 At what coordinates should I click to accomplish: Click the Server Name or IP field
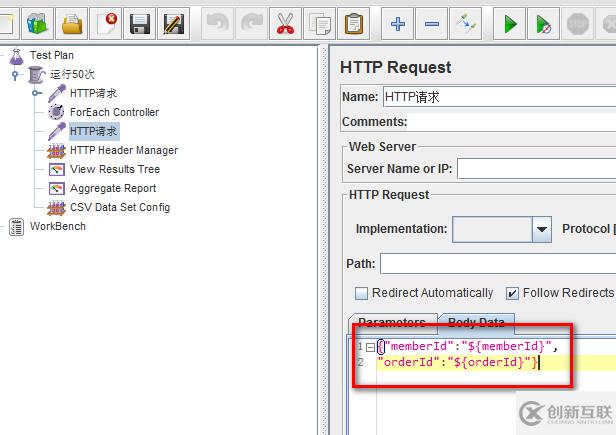coord(536,169)
